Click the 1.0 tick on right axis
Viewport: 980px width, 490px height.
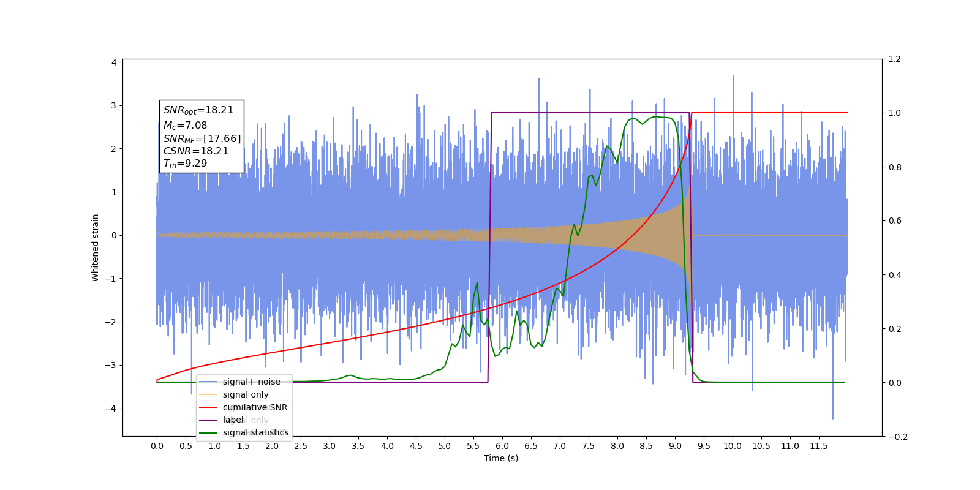point(894,113)
